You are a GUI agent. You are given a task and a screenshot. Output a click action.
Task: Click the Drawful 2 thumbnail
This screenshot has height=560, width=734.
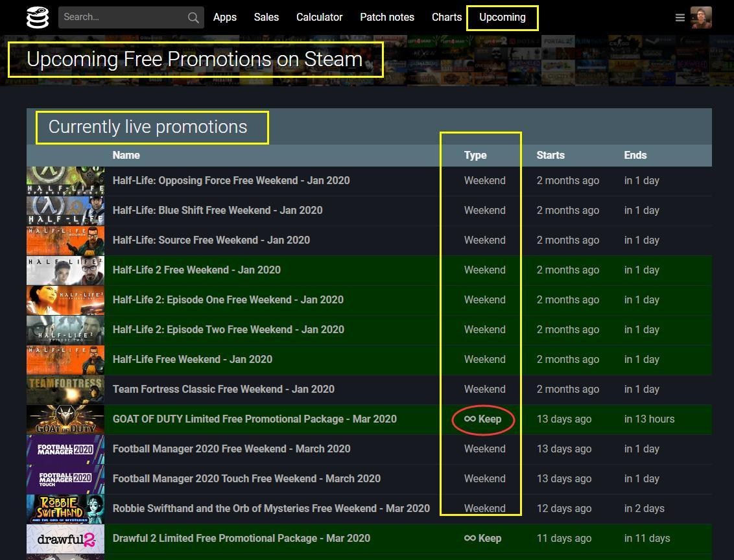(x=65, y=539)
